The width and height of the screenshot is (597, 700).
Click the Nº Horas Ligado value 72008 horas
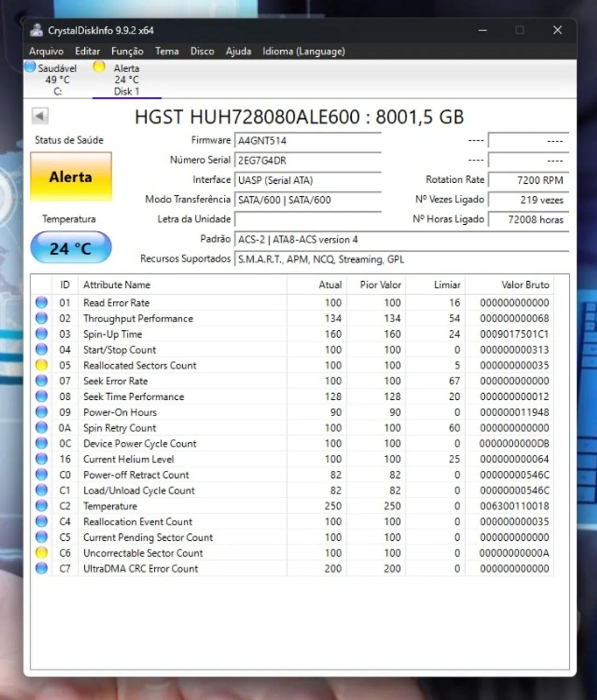pos(529,219)
